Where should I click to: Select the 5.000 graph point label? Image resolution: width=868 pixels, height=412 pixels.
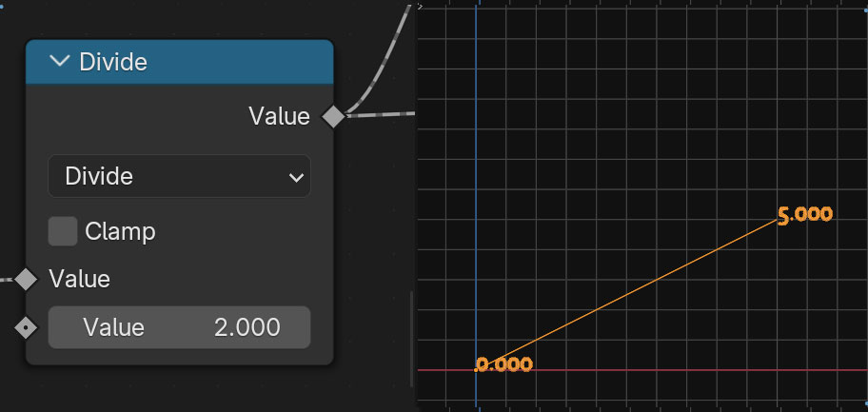tap(805, 215)
